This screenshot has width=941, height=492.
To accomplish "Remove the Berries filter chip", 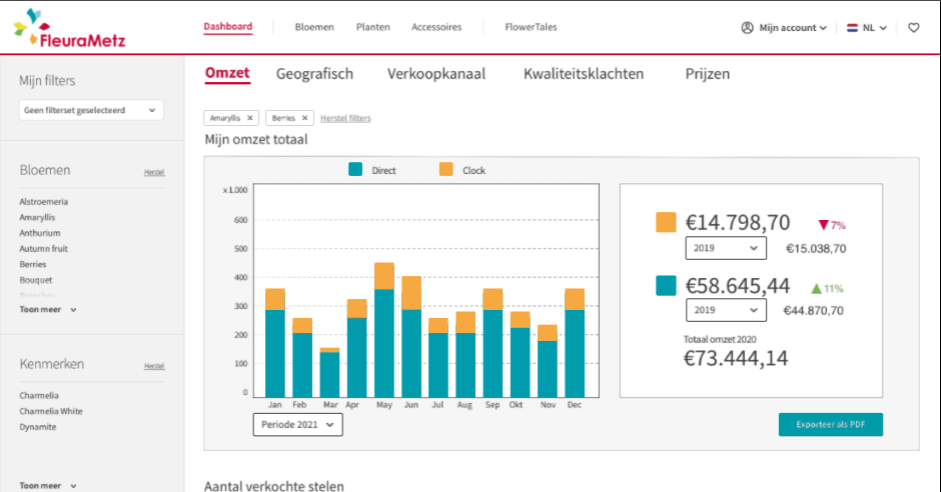I will [304, 118].
